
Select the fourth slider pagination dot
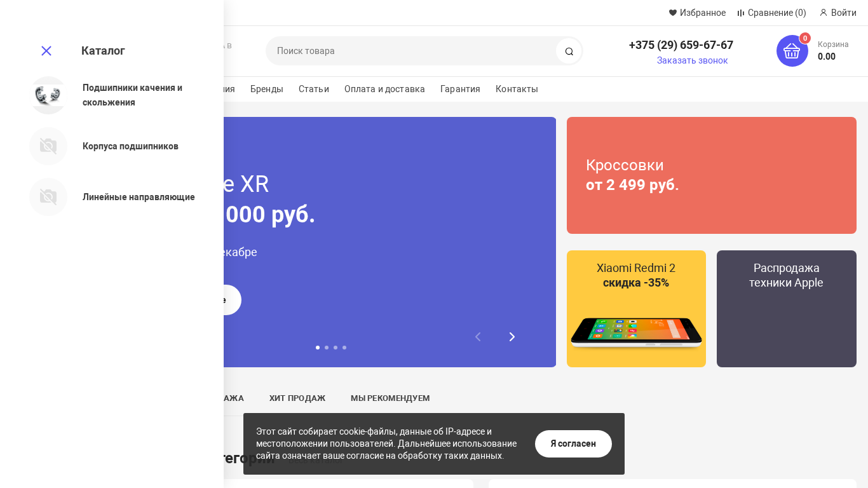click(x=344, y=348)
